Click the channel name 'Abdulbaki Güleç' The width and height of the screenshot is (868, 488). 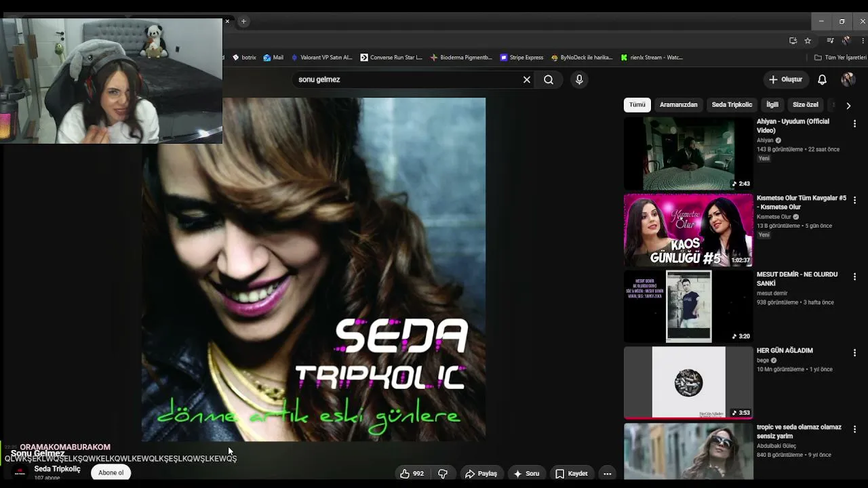(x=776, y=446)
